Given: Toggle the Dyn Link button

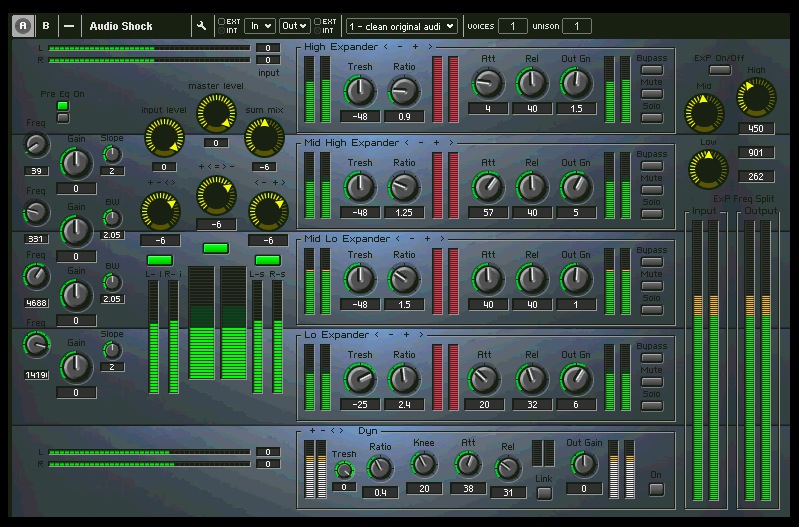Looking at the screenshot, I should [544, 493].
